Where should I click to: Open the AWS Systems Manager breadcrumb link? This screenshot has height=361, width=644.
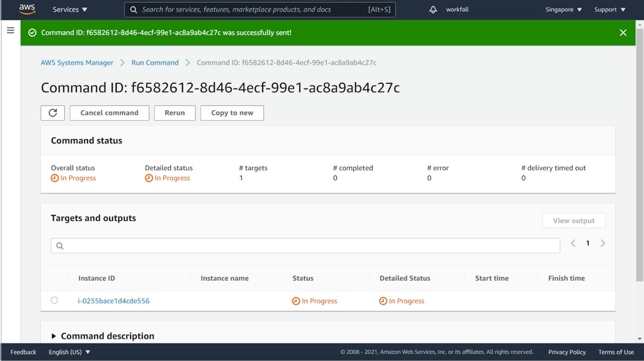77,63
